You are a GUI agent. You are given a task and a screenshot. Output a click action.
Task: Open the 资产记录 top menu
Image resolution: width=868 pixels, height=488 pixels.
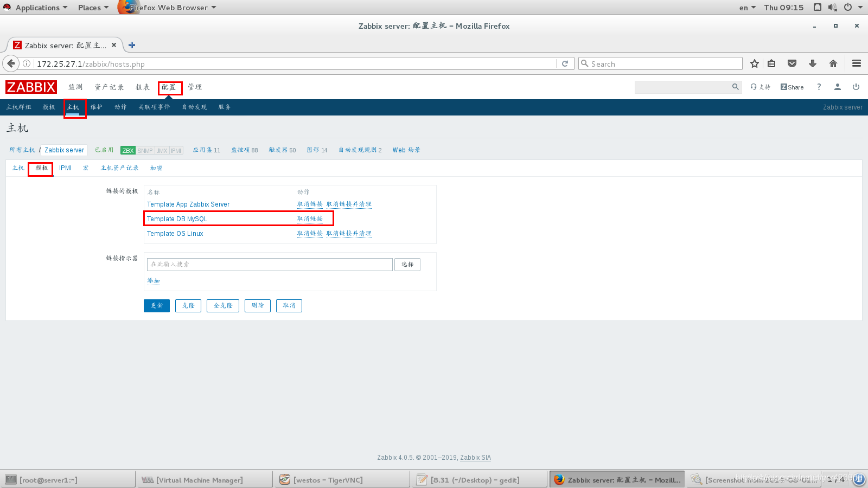click(x=109, y=87)
